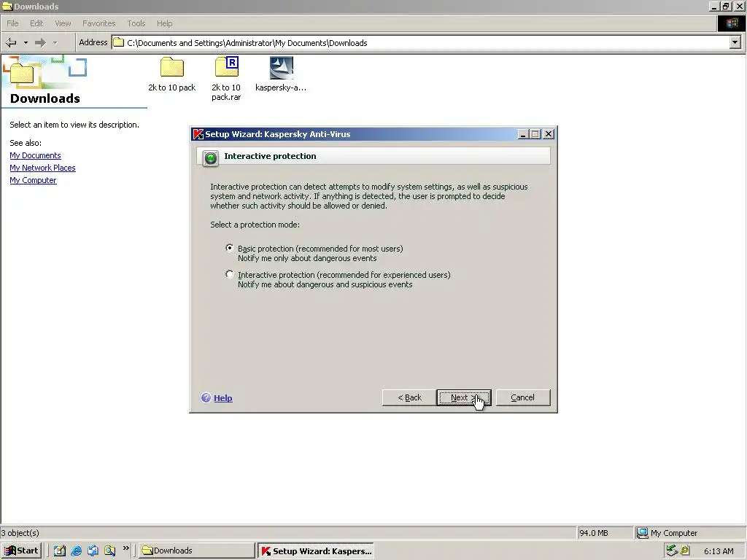Screen dimensions: 747x560
Task: Close the Setup Wizard window
Action: point(549,134)
